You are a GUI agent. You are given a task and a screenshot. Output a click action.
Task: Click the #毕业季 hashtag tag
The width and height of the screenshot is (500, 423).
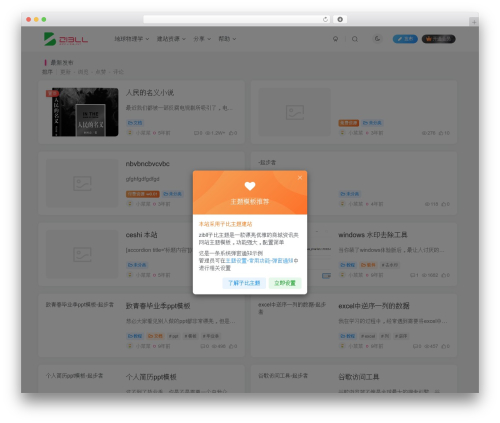tap(211, 336)
